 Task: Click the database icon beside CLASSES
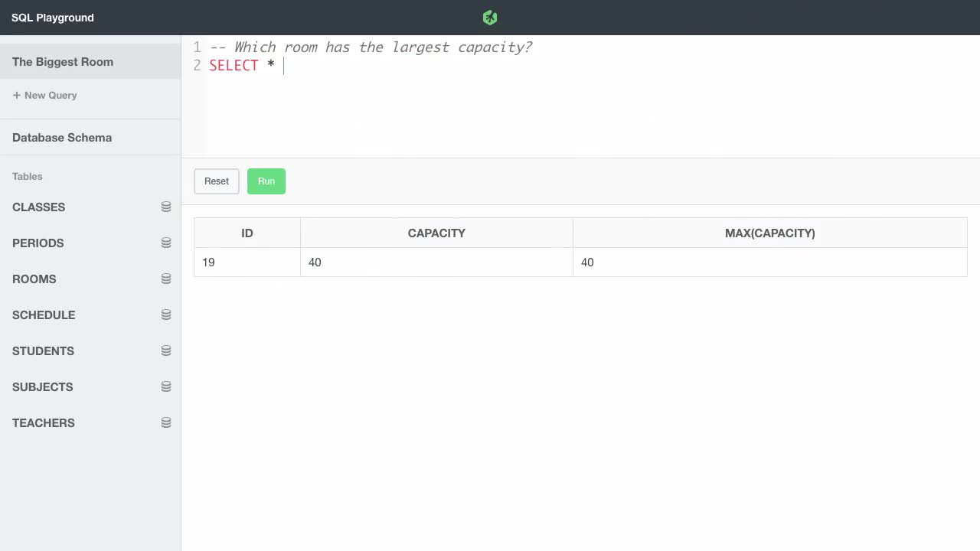tap(166, 206)
